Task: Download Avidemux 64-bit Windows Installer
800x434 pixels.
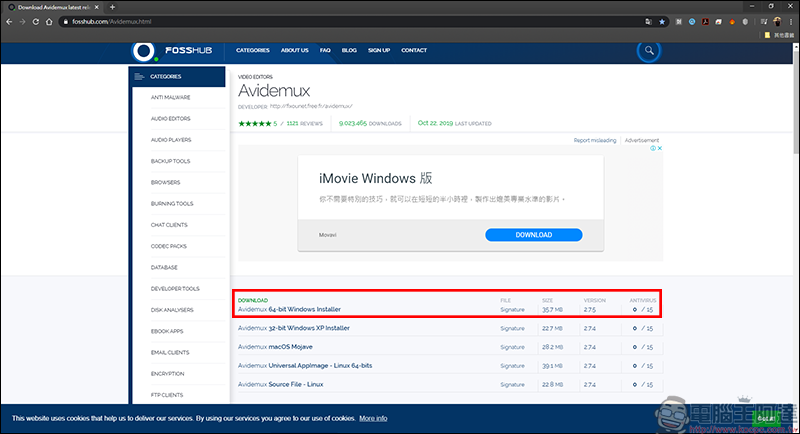Action: pyautogui.click(x=289, y=310)
